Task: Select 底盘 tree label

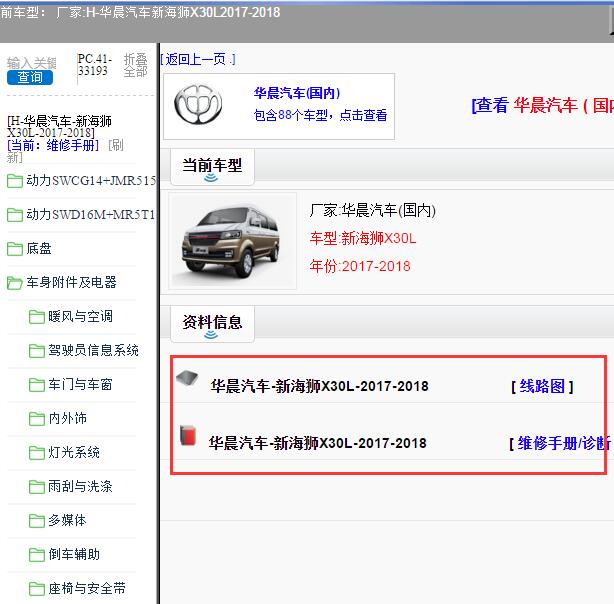Action: [39, 248]
